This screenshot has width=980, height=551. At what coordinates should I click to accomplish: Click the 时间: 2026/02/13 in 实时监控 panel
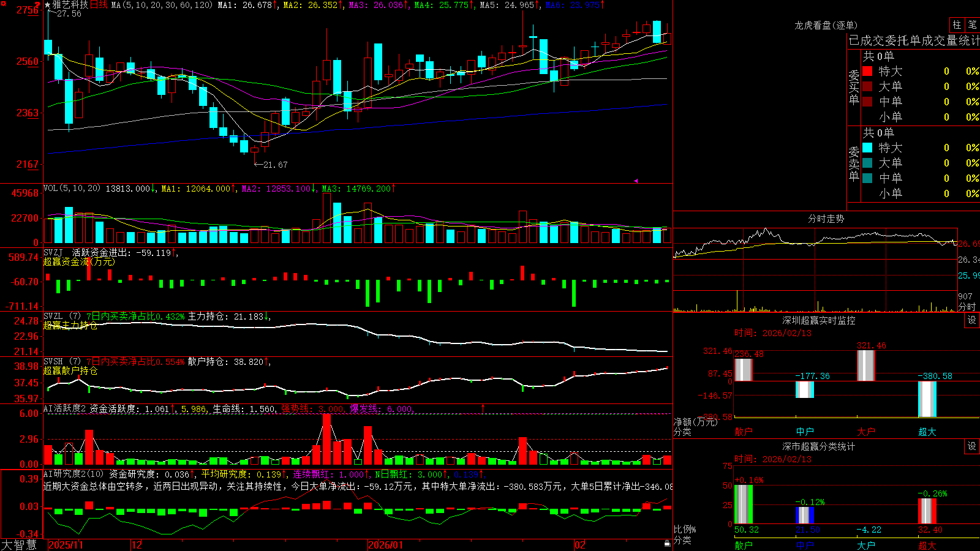(773, 333)
